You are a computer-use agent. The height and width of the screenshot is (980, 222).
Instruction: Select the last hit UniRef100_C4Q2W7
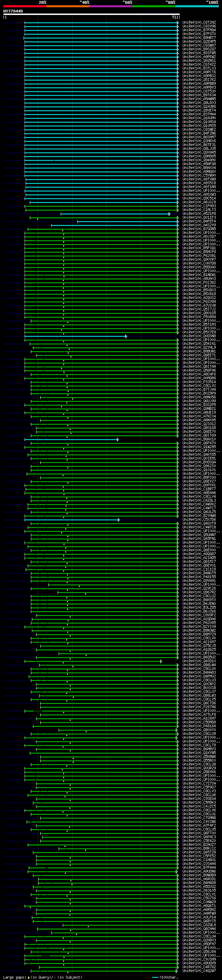pos(199,971)
